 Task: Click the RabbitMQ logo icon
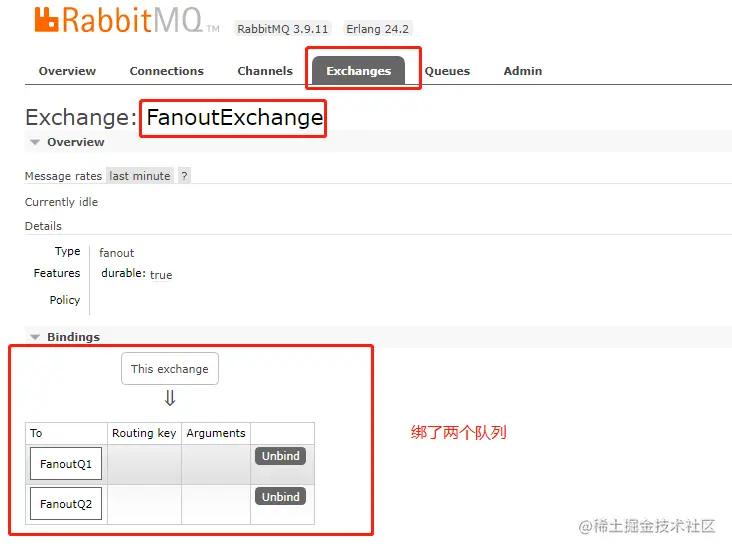click(x=46, y=20)
